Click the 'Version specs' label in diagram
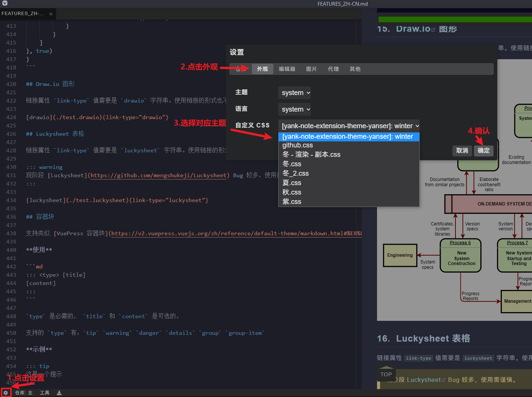 (x=472, y=226)
